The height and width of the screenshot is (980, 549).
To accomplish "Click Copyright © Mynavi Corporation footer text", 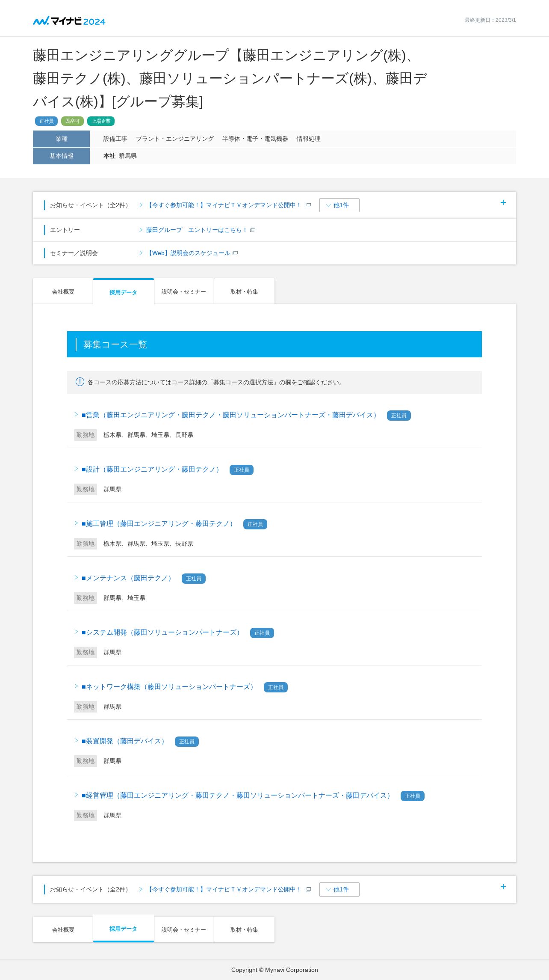I will coord(274,970).
